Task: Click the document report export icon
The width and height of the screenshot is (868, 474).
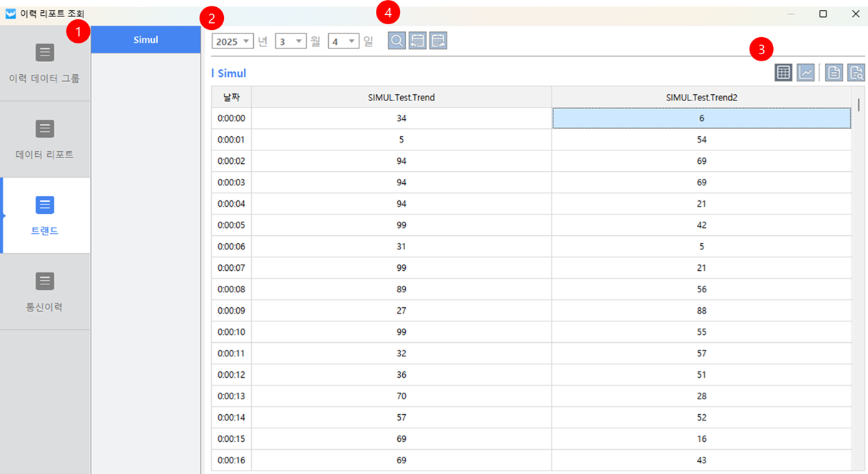Action: [834, 72]
